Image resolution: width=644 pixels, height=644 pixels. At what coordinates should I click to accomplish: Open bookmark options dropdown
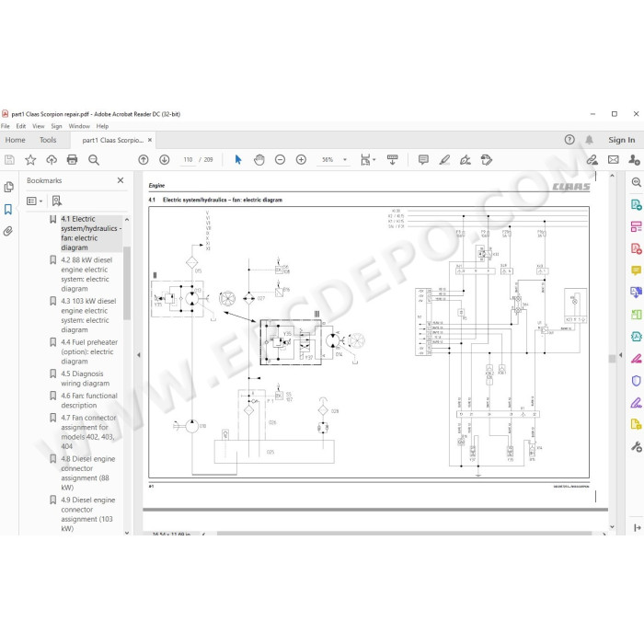[35, 201]
